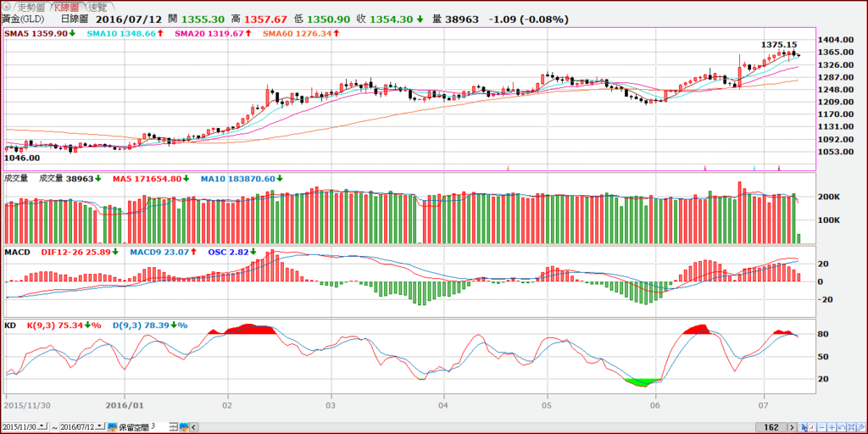Click the fit-to-screen icon
The width and height of the screenshot is (868, 434).
tap(851, 427)
